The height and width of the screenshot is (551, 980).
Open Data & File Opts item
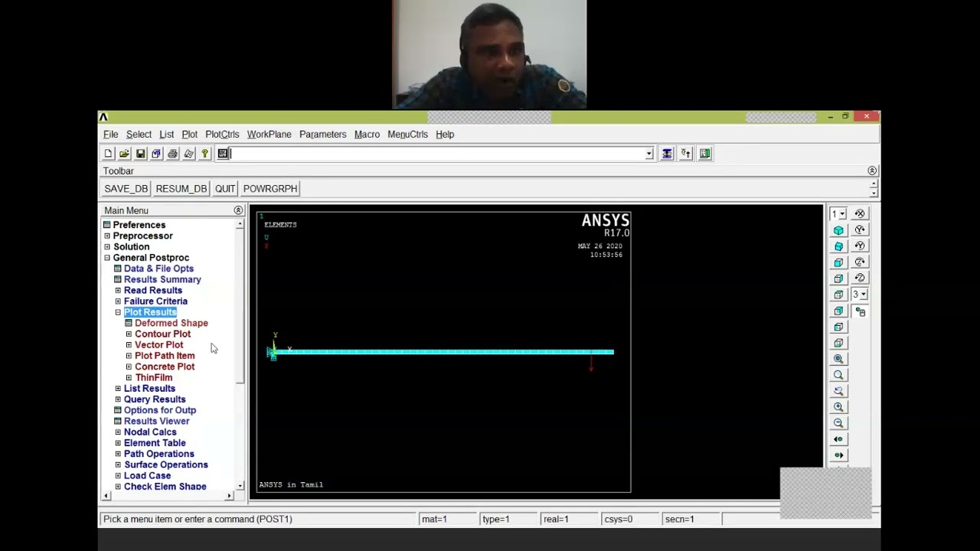158,269
